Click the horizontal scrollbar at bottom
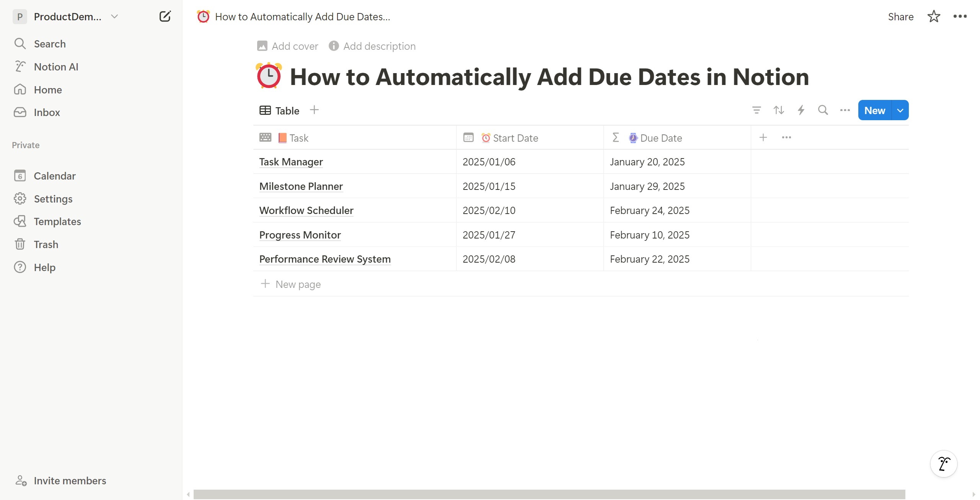 tap(549, 494)
